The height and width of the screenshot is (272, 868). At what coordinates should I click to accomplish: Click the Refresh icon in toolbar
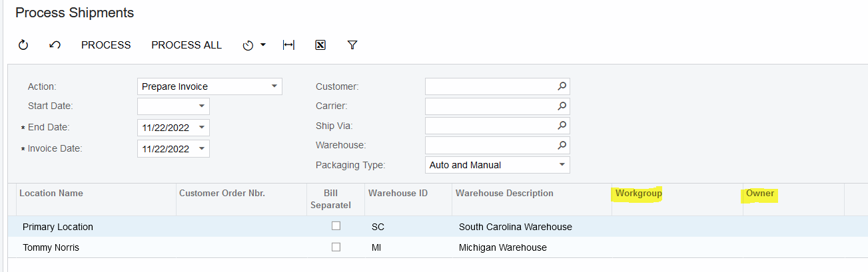(23, 45)
